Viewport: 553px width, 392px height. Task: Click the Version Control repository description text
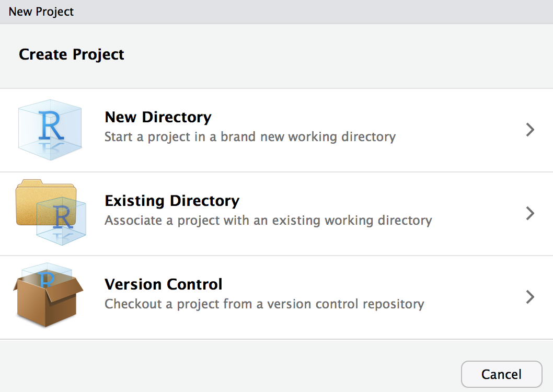tap(264, 304)
